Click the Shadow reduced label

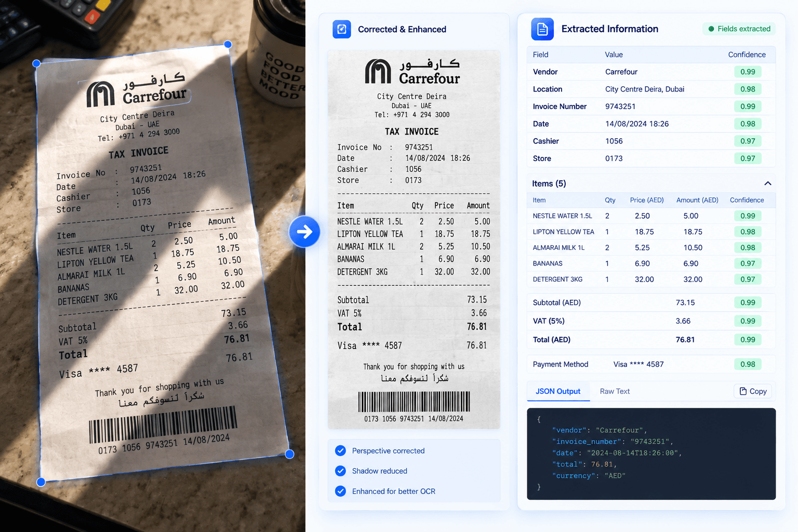380,471
